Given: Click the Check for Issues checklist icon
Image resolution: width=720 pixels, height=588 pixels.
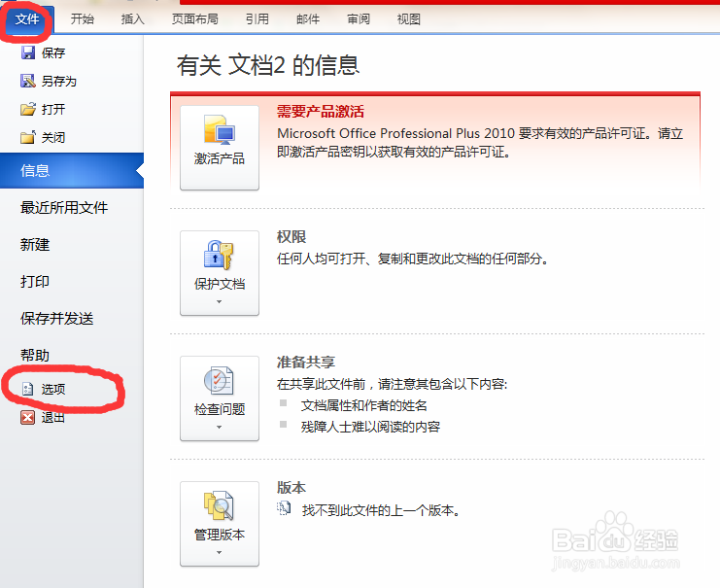Looking at the screenshot, I should coord(219,380).
